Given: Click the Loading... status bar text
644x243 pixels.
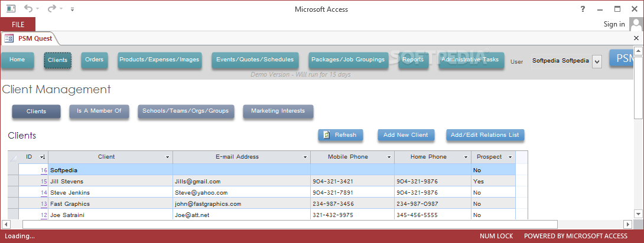Looking at the screenshot, I should pyautogui.click(x=19, y=236).
